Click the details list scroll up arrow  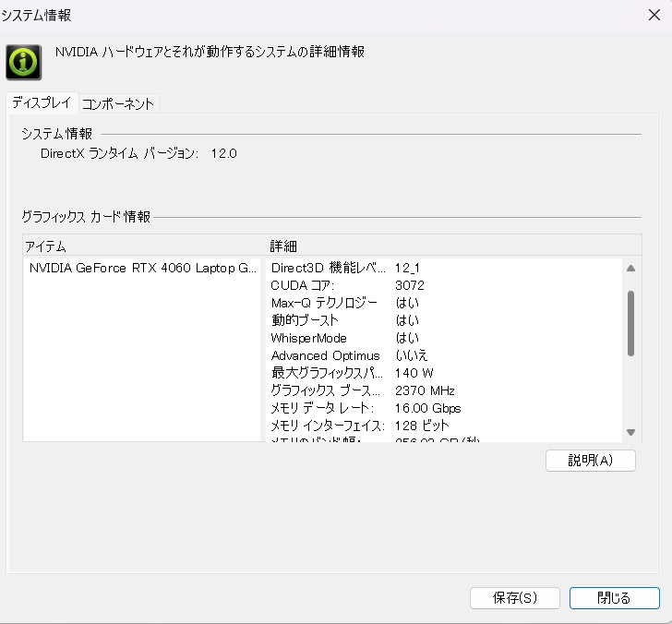(x=630, y=269)
